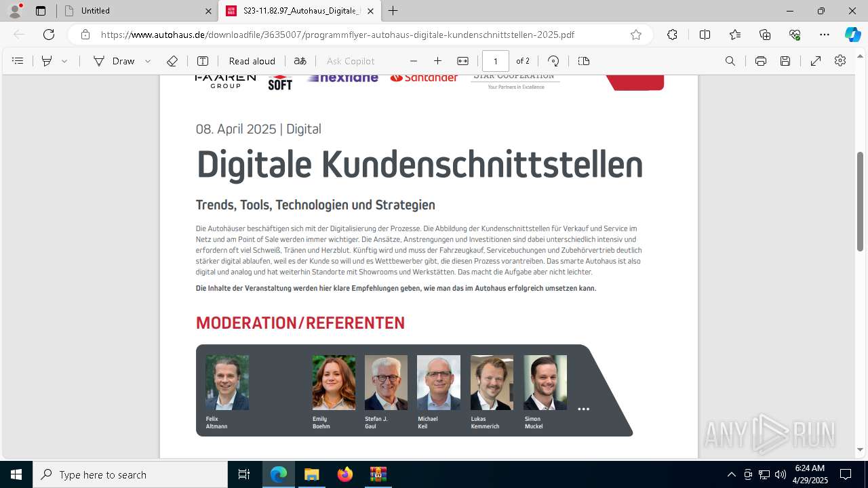Open the PDF table of contents icon
The width and height of the screenshot is (868, 488).
pos(18,61)
